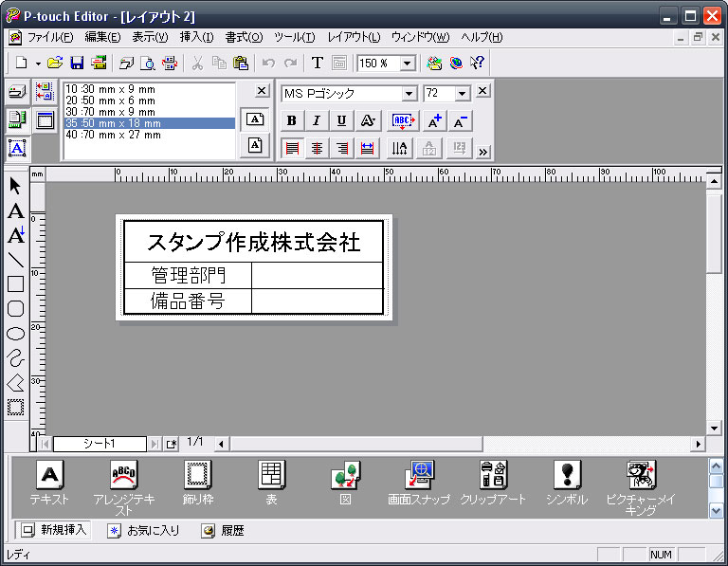Open a file with the folder icon
This screenshot has width=728, height=566.
tap(55, 63)
